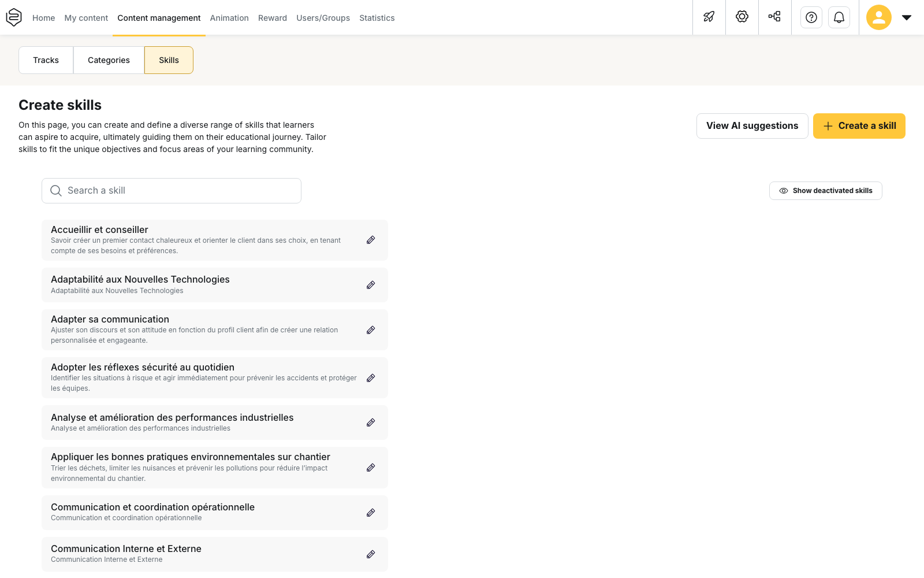Go to Home menu
The height and width of the screenshot is (578, 924).
coord(44,18)
